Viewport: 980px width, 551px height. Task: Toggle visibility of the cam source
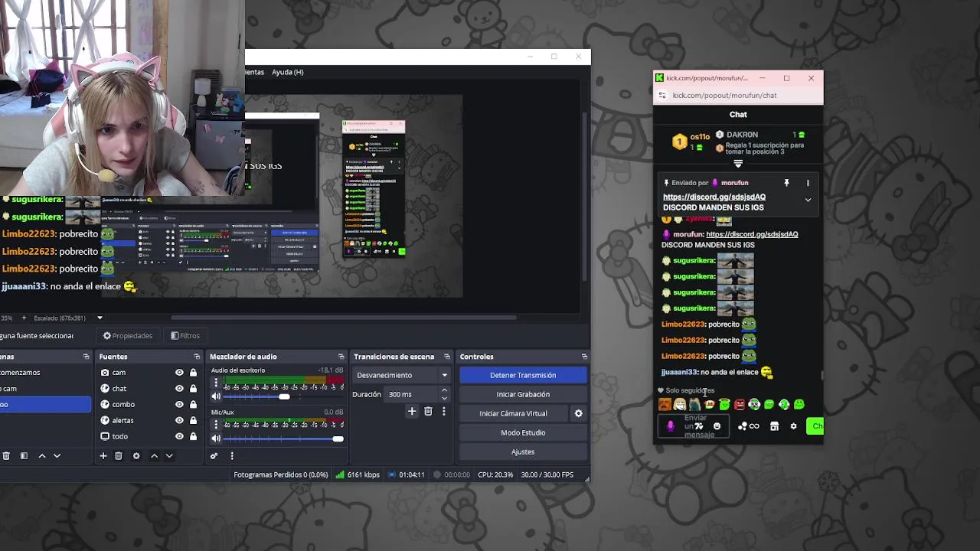tap(179, 373)
